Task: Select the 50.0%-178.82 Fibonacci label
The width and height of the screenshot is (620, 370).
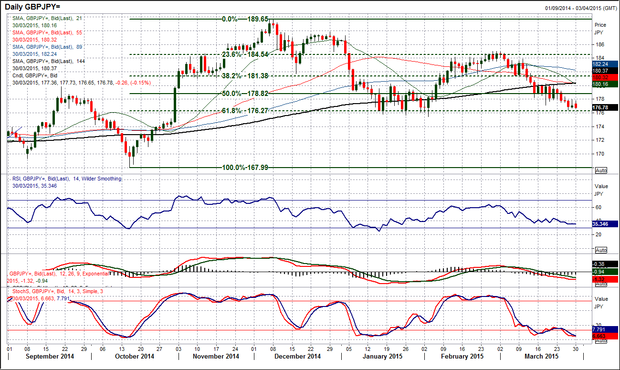Action: 245,93
